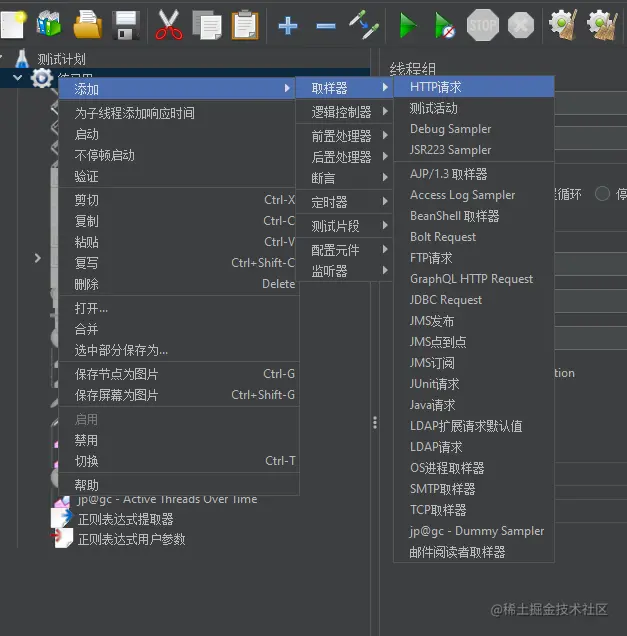Choose TCP取样器
This screenshot has height=636, width=627.
[x=474, y=509]
